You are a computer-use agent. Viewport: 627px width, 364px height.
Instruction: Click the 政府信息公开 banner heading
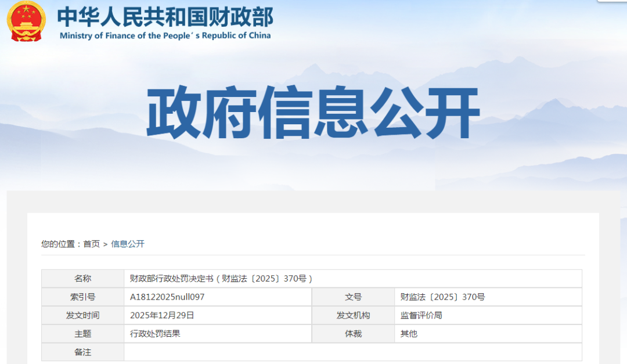tap(313, 112)
